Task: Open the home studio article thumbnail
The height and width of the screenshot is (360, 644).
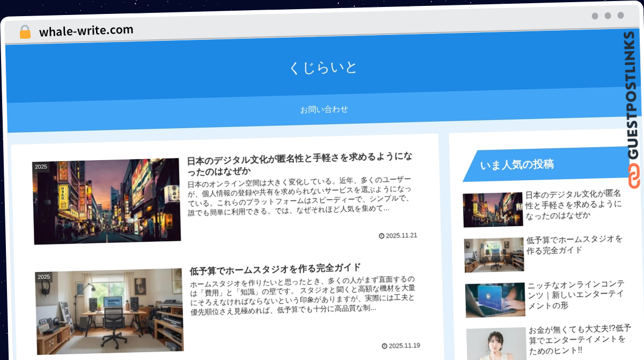Action: (109, 311)
